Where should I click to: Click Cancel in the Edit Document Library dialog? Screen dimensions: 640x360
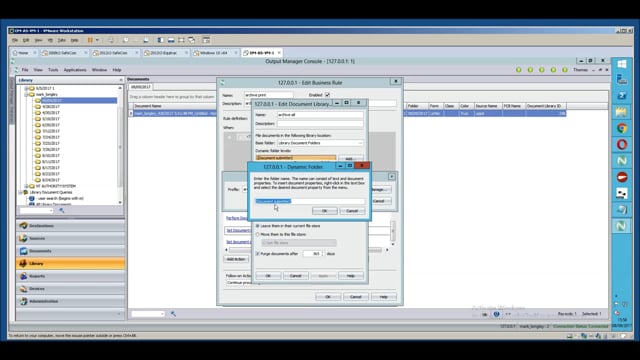(x=296, y=276)
